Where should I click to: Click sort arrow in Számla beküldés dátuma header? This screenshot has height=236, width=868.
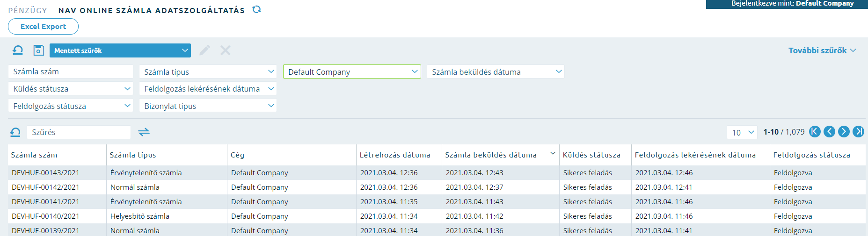coord(553,153)
